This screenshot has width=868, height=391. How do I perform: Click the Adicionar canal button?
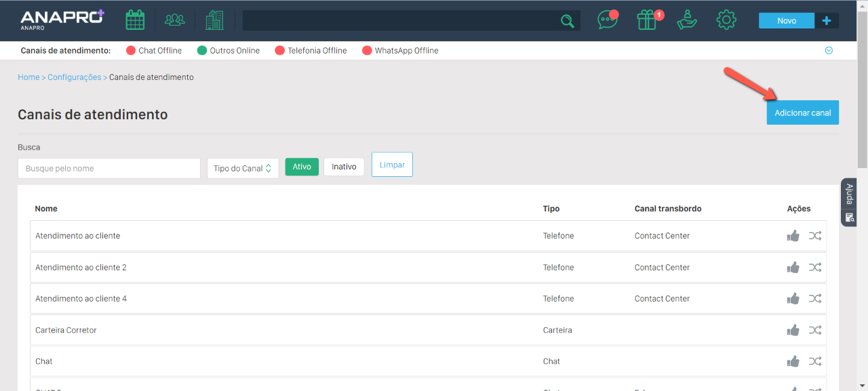pyautogui.click(x=802, y=113)
